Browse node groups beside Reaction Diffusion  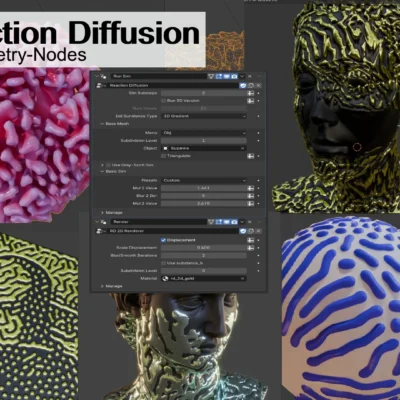100,85
